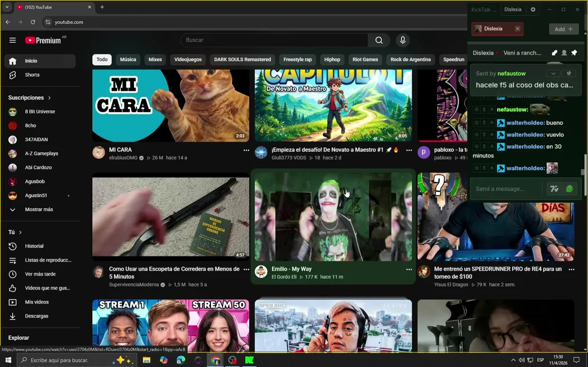Open Historial in the sidebar

tap(40, 246)
